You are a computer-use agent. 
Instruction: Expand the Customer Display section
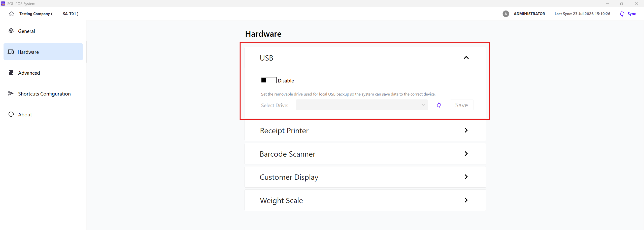[x=365, y=177]
